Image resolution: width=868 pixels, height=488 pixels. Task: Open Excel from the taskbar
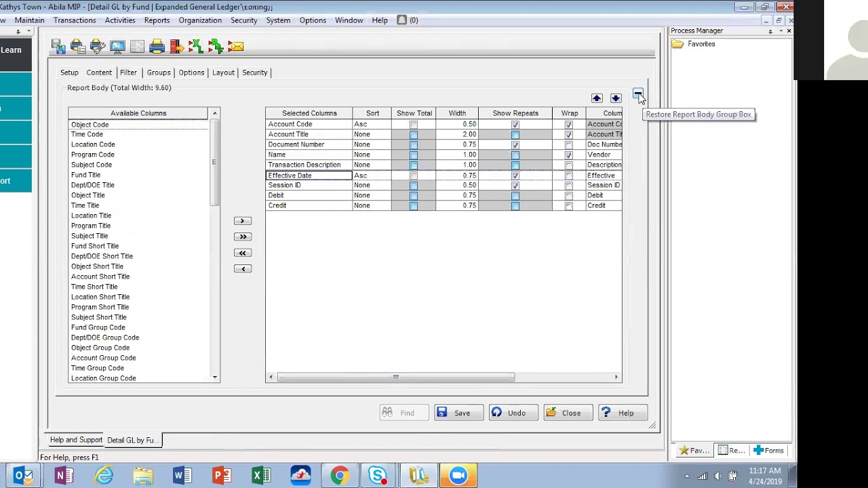pyautogui.click(x=261, y=476)
